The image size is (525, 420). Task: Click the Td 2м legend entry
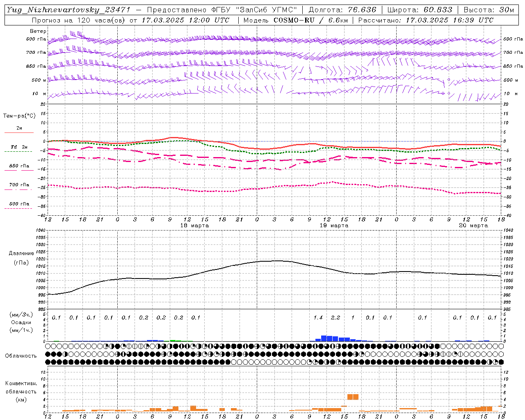[x=19, y=147]
